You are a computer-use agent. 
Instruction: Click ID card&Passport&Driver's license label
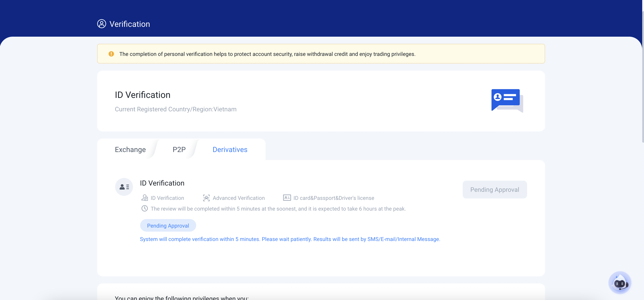point(333,198)
